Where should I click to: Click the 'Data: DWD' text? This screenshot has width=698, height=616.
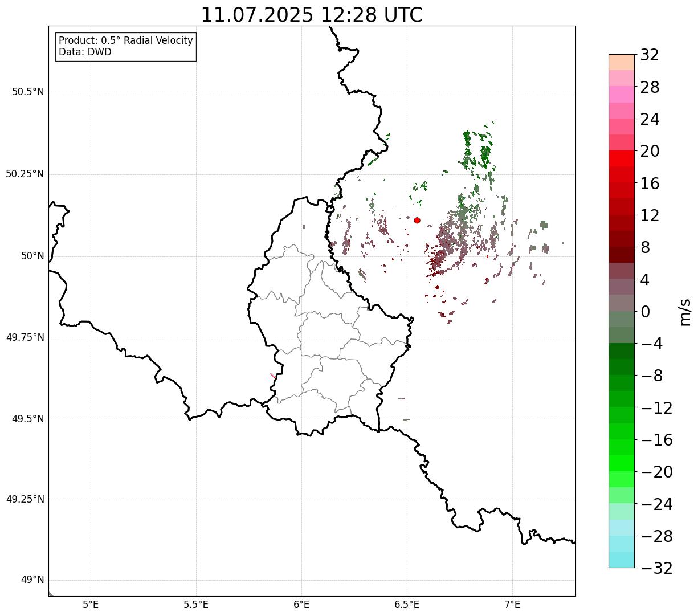[x=85, y=52]
